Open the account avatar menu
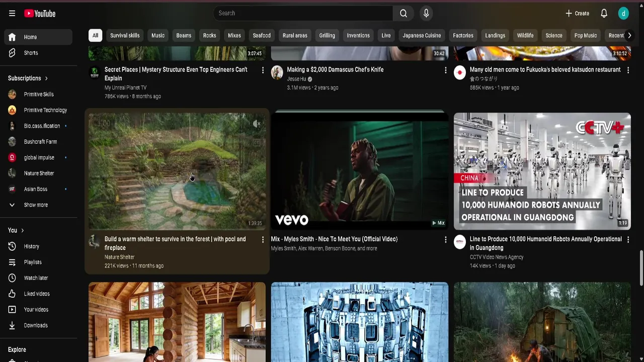644x362 pixels. pos(623,14)
